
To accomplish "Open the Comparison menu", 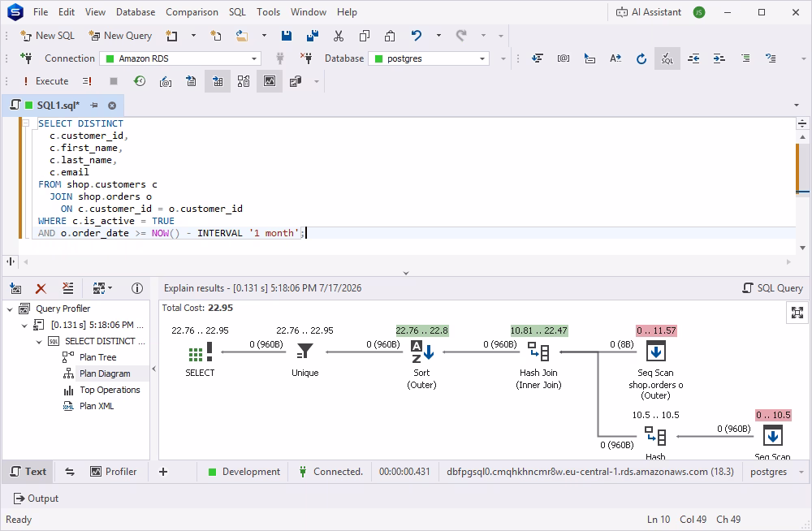I will point(192,12).
